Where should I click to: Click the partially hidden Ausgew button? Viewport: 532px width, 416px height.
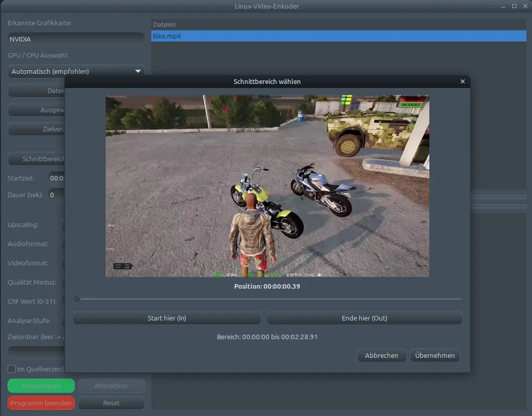36,110
